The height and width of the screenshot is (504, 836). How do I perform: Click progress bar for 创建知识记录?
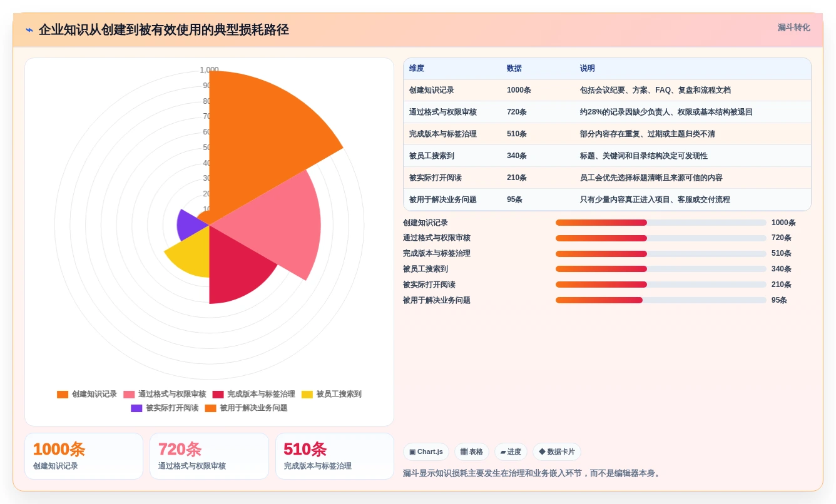click(x=661, y=223)
